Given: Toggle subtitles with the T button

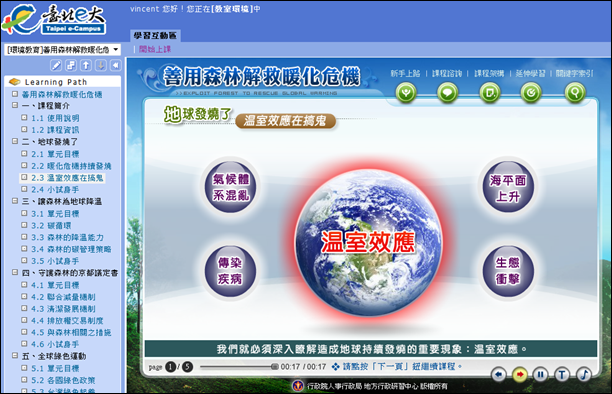Looking at the screenshot, I should point(562,375).
